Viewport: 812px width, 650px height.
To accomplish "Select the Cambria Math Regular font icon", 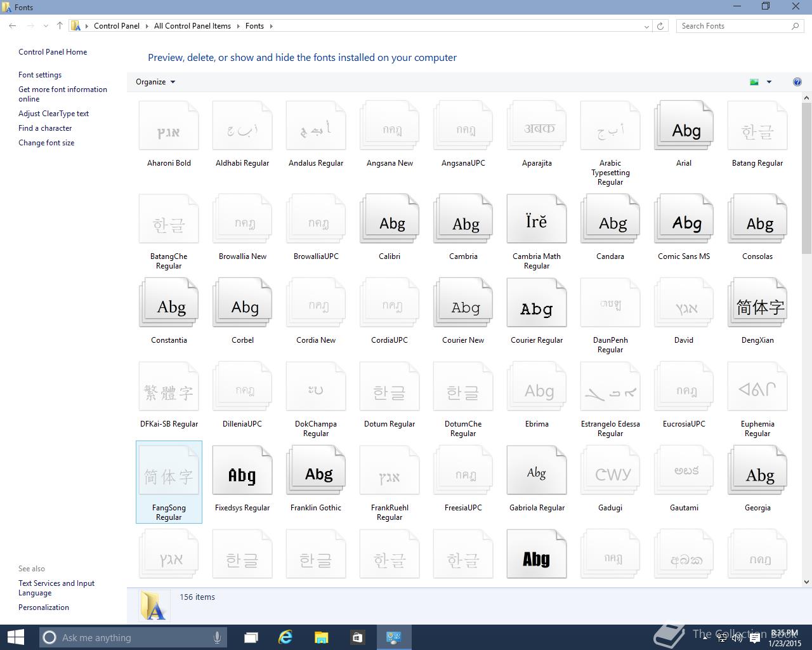I will click(x=537, y=219).
